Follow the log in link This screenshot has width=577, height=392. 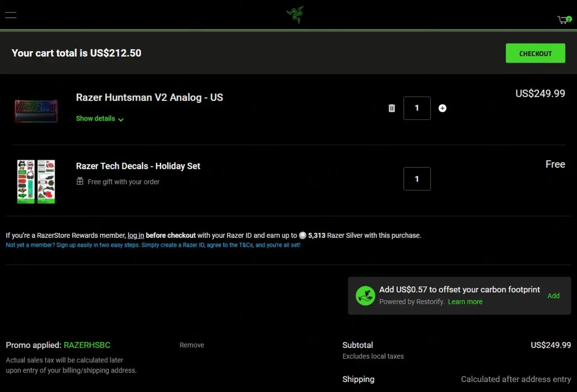tap(136, 236)
